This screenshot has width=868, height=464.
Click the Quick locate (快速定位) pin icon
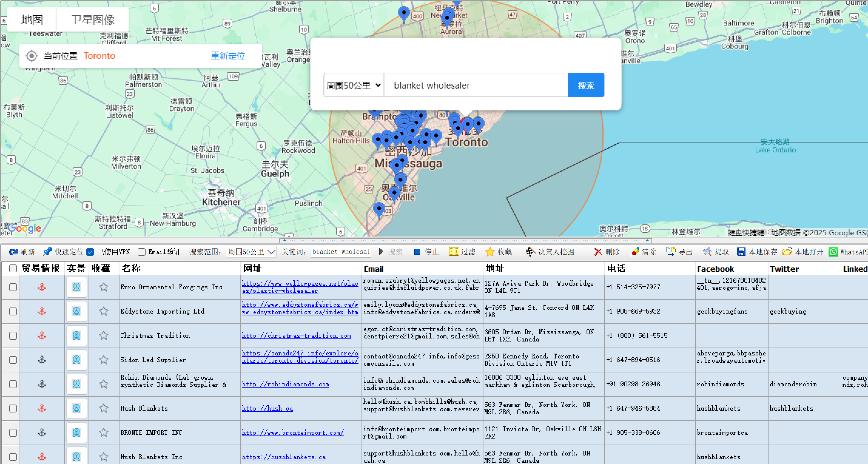coord(48,251)
